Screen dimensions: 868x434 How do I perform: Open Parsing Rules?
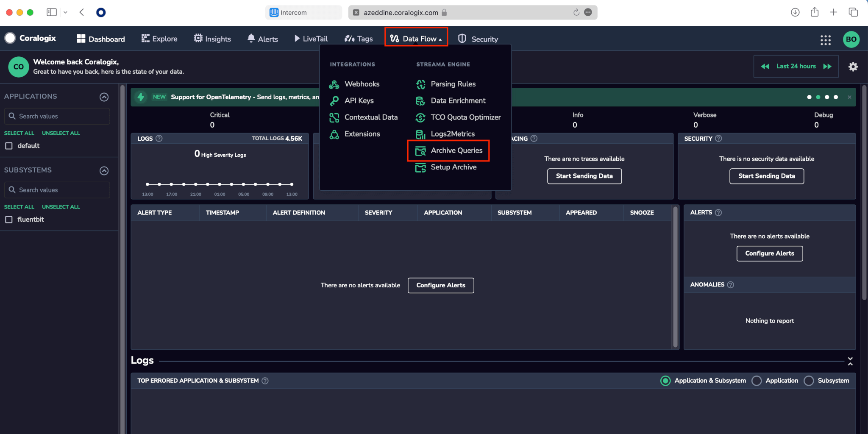[x=445, y=84]
